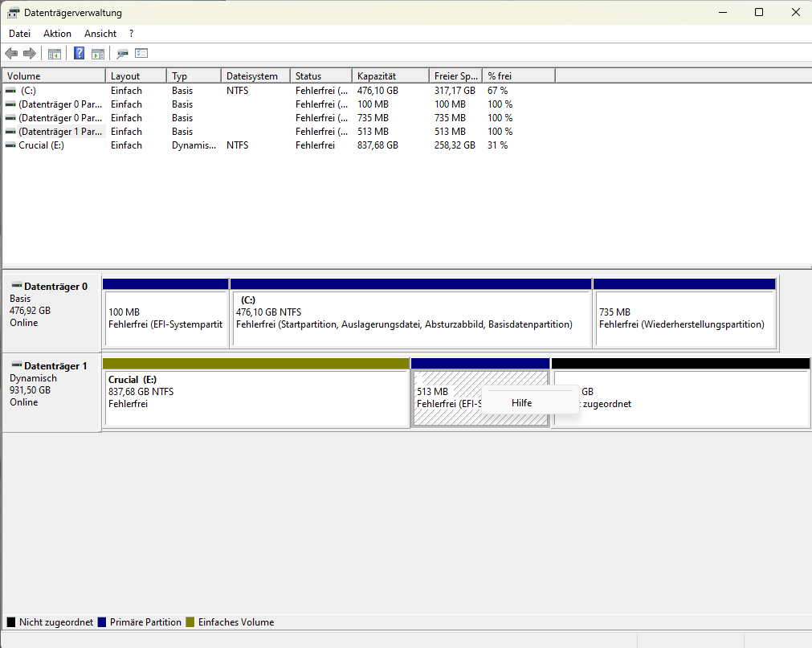Click the drive icon of the (C:) row
The image size is (812, 648).
[10, 91]
